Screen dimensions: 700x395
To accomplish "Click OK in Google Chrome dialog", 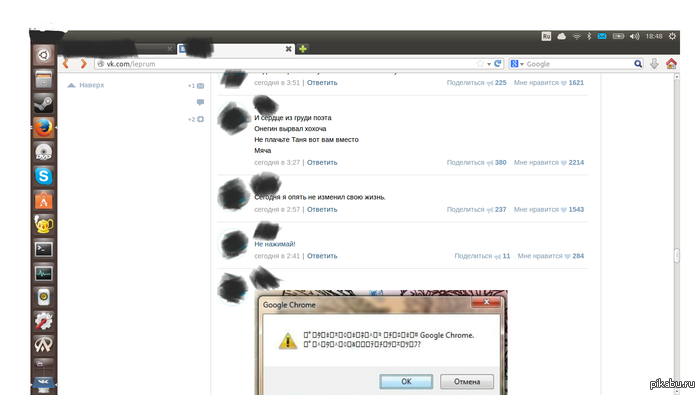I will tap(406, 382).
